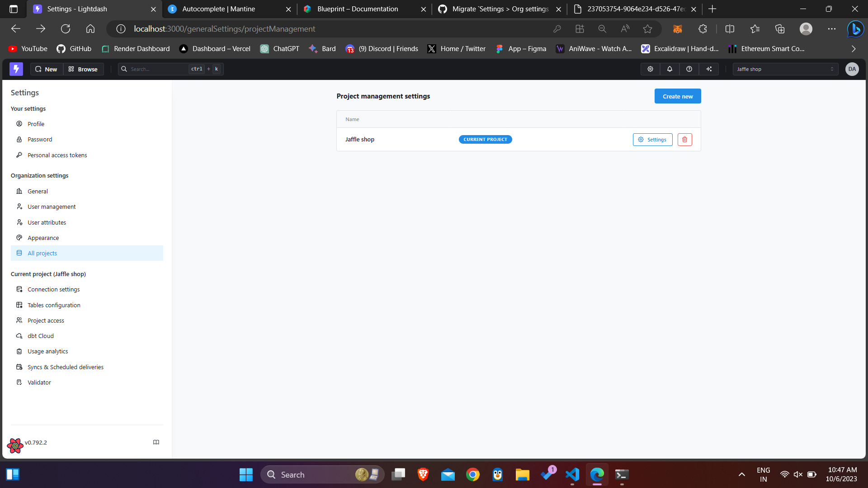Select User management in Organization settings
Viewport: 868px width, 488px height.
[x=51, y=206]
